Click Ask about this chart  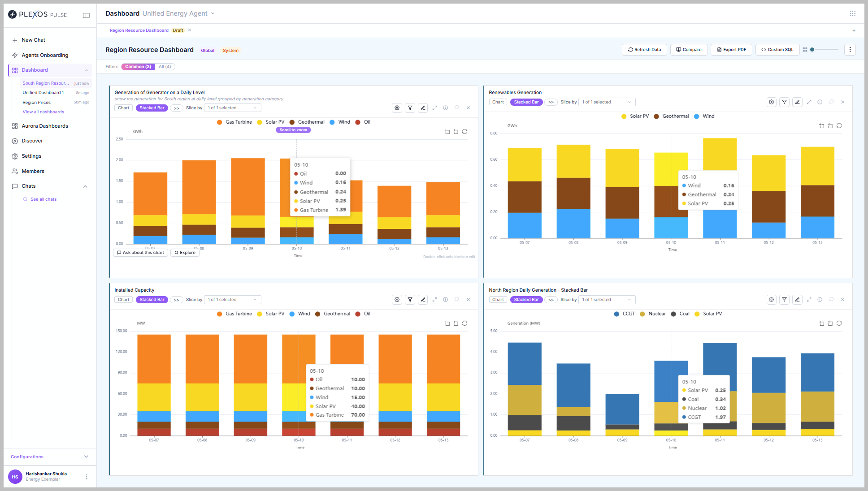pos(140,253)
